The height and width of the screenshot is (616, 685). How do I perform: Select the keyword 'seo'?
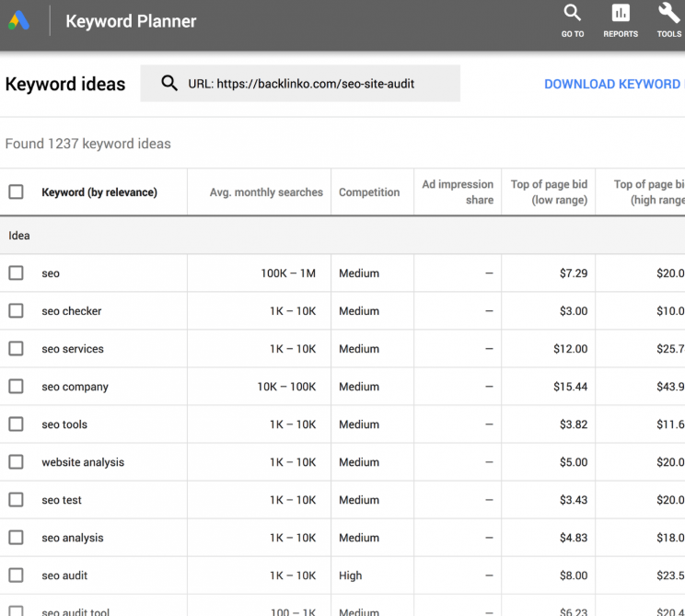click(x=51, y=273)
